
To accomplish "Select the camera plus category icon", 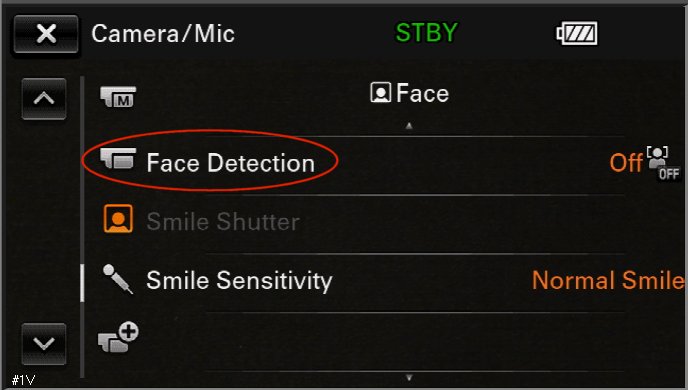I will (x=118, y=337).
